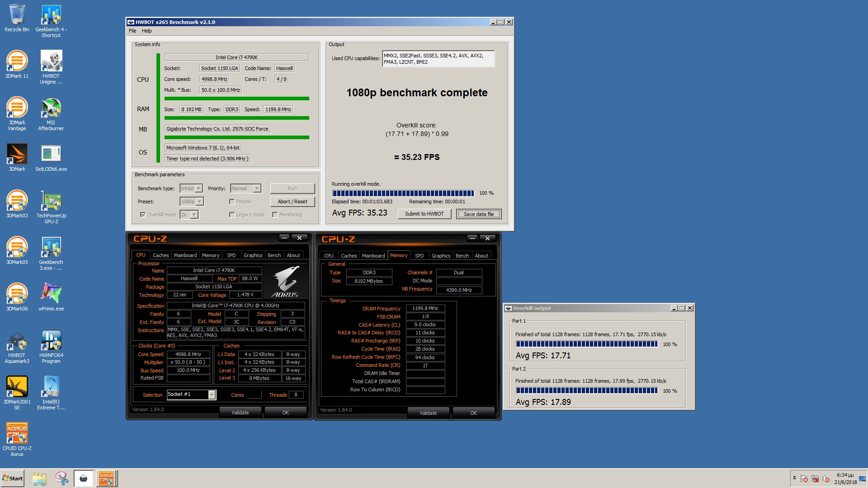This screenshot has height=488, width=868.
Task: Click Submit to HWBOT button
Action: pos(425,214)
